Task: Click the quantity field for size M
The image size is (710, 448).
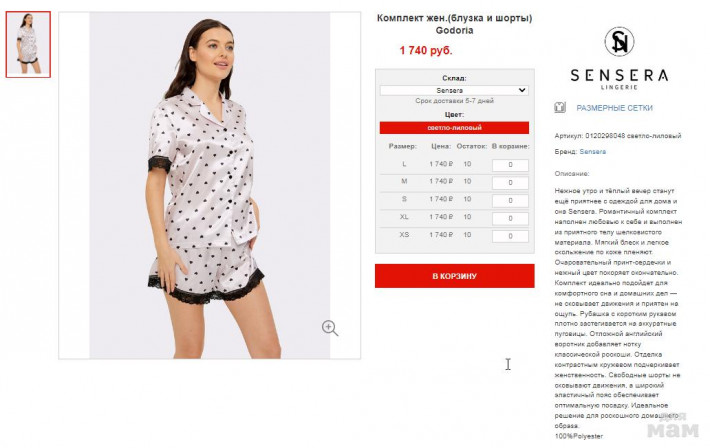Action: [510, 183]
